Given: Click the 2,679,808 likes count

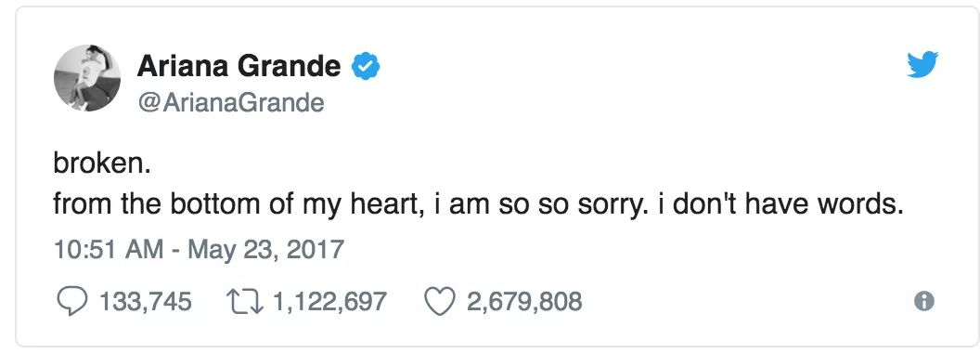Looking at the screenshot, I should (523, 302).
